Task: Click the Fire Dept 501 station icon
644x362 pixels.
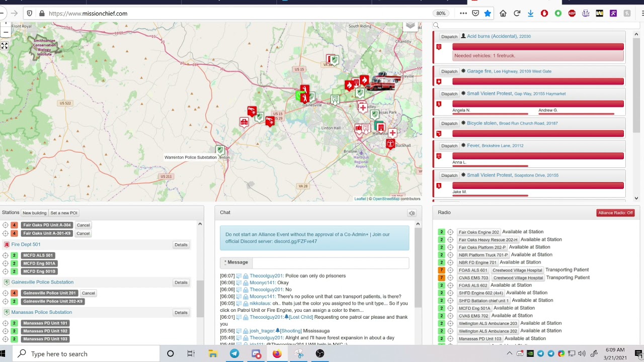Action: tap(7, 244)
